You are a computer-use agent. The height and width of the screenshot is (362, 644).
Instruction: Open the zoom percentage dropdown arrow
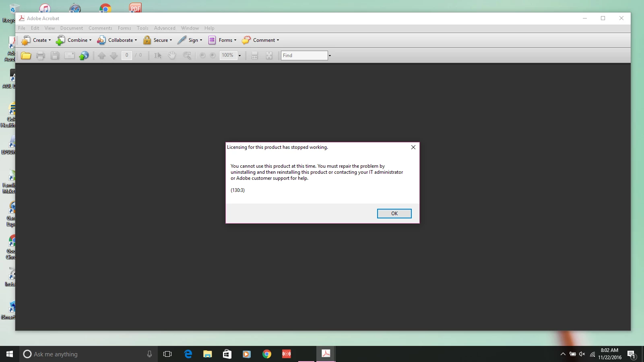click(x=239, y=56)
